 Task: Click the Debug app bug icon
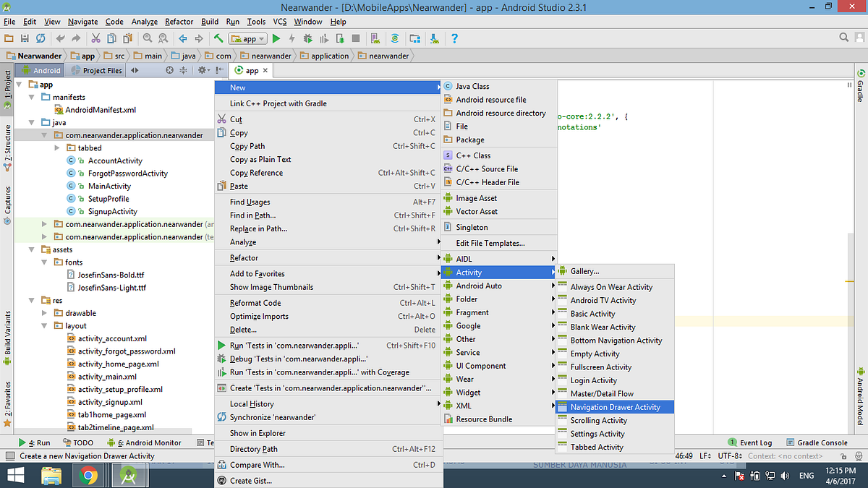point(308,38)
